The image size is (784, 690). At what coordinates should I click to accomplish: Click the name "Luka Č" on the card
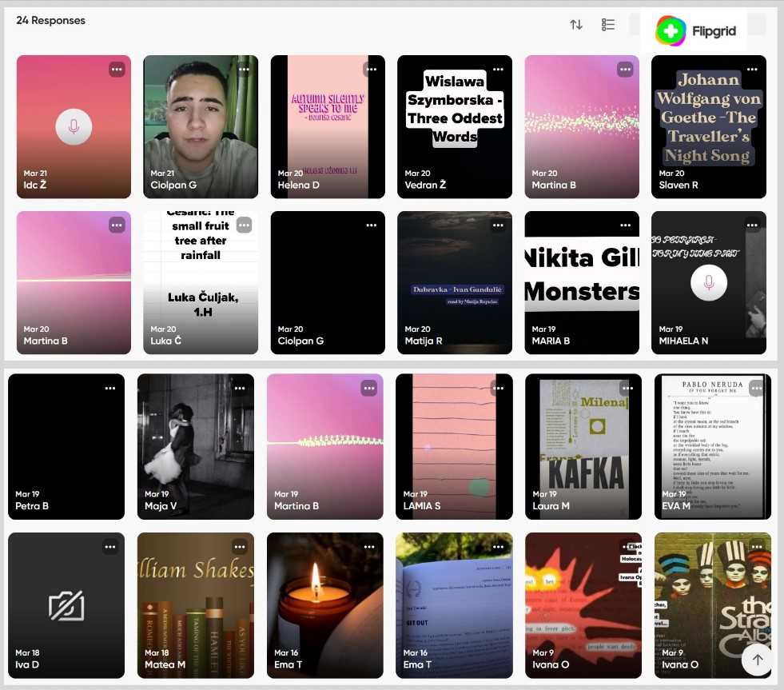tap(165, 341)
